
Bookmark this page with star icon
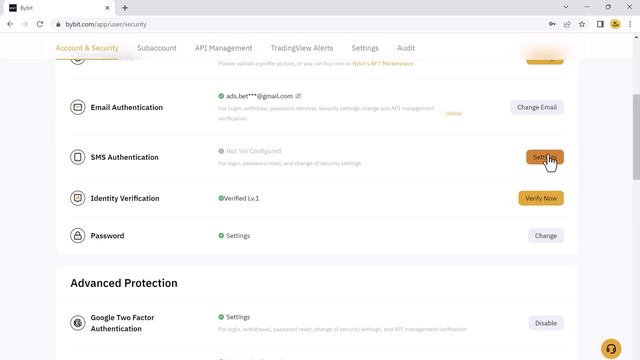click(x=582, y=24)
